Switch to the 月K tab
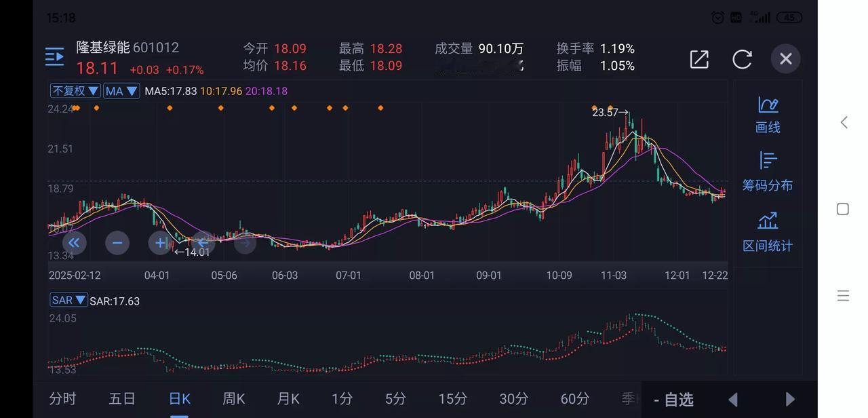The width and height of the screenshot is (868, 418). [x=288, y=399]
